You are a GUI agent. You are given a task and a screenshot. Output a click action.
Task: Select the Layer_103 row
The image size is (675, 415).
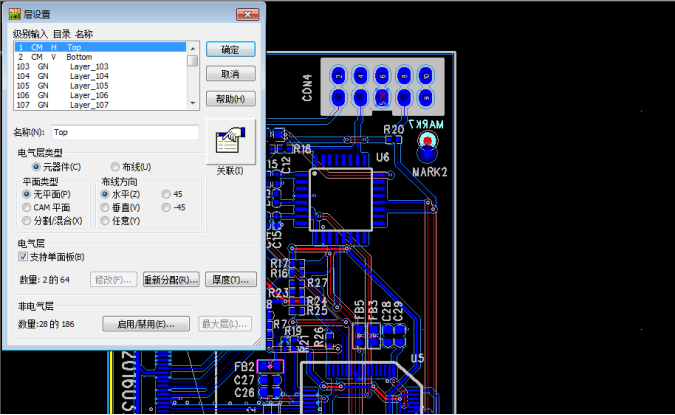pyautogui.click(x=101, y=67)
